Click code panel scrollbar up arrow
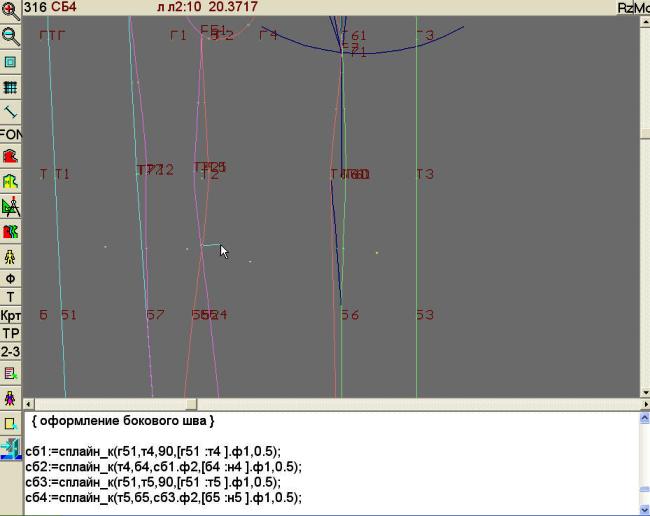Viewport: 650px width, 516px height. tap(645, 418)
